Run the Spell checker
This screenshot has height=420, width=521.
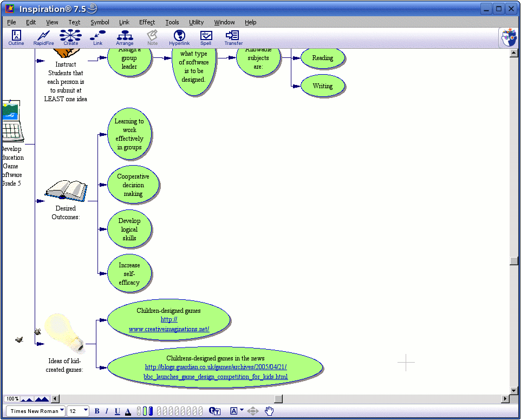tap(206, 37)
